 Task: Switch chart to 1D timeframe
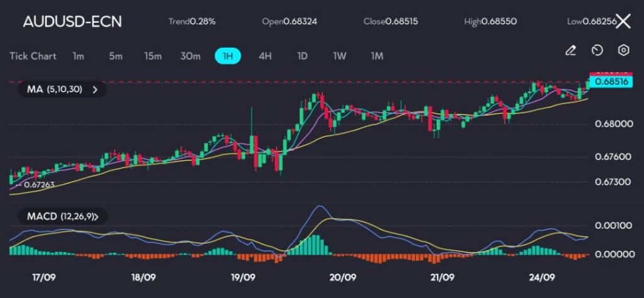point(302,56)
